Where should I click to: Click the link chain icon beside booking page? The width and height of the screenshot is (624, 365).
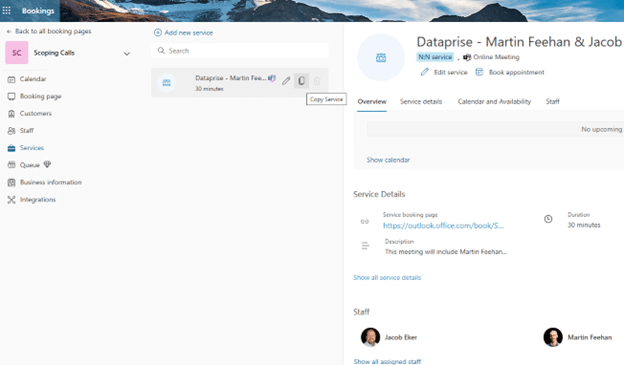(x=365, y=221)
